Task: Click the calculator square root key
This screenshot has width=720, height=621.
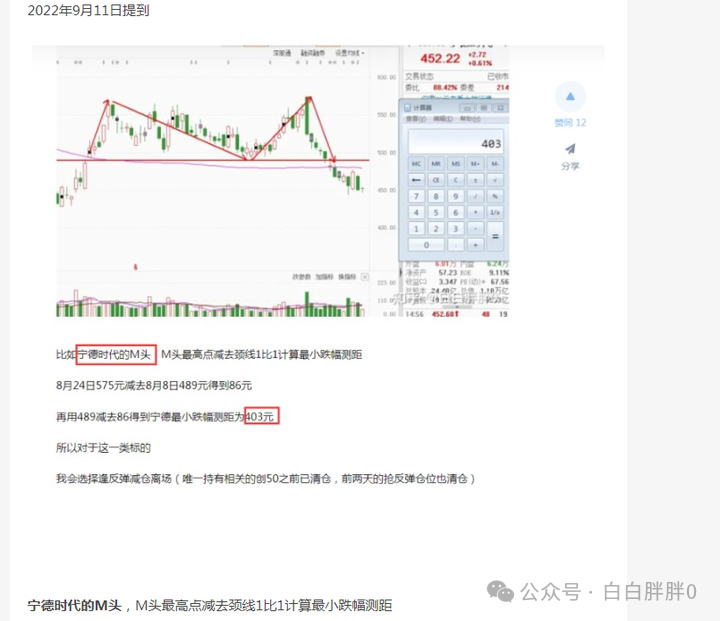Action: [x=495, y=180]
